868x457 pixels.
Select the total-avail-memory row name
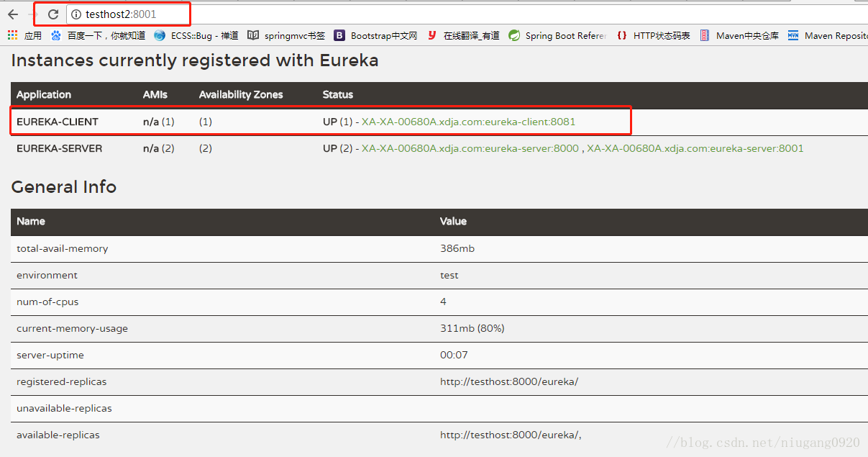click(62, 248)
